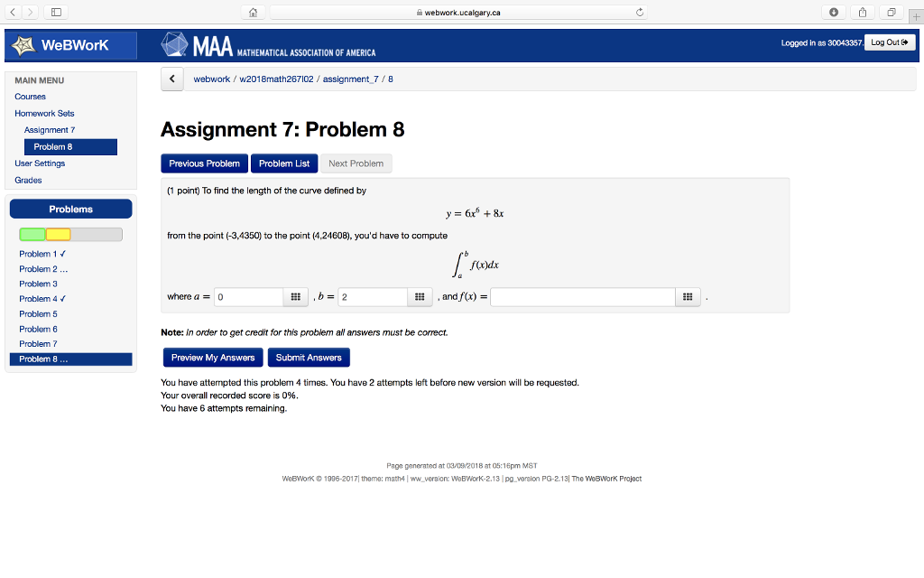924x578 pixels.
Task: Click the progress bar in the Problems panel
Action: point(70,234)
